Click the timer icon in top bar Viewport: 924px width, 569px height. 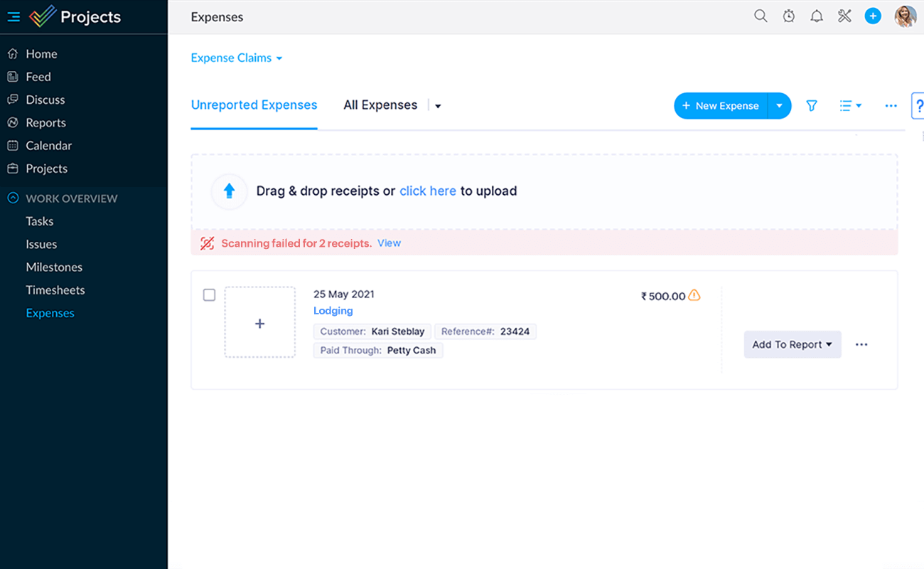789,15
